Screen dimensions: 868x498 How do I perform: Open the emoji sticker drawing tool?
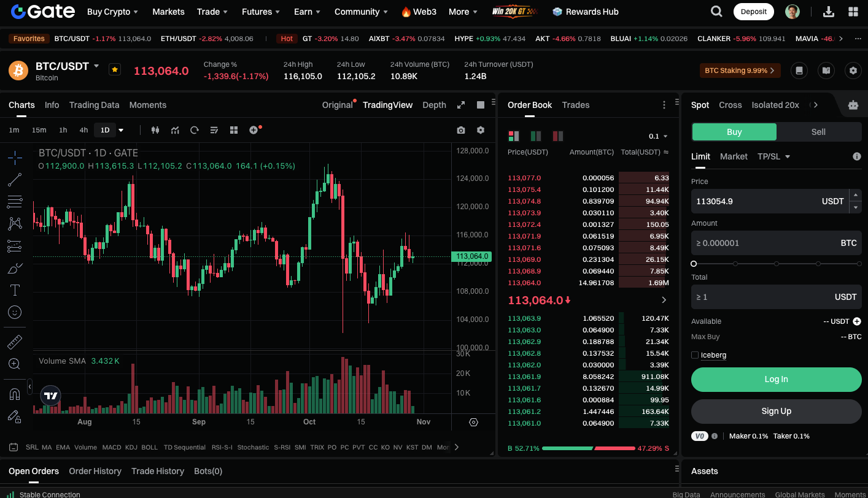[x=15, y=312]
